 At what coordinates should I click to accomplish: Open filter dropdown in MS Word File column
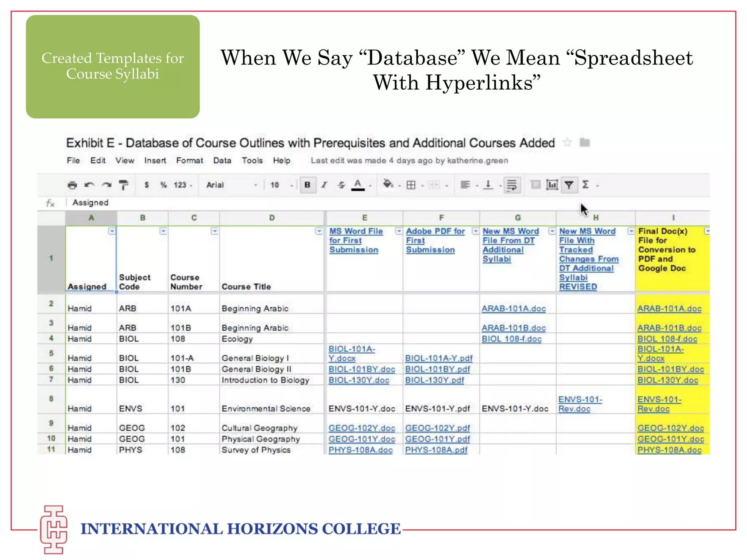pos(399,231)
